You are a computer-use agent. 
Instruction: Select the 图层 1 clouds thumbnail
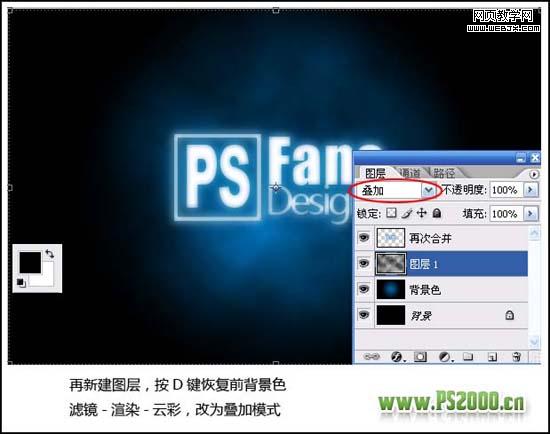(x=391, y=263)
